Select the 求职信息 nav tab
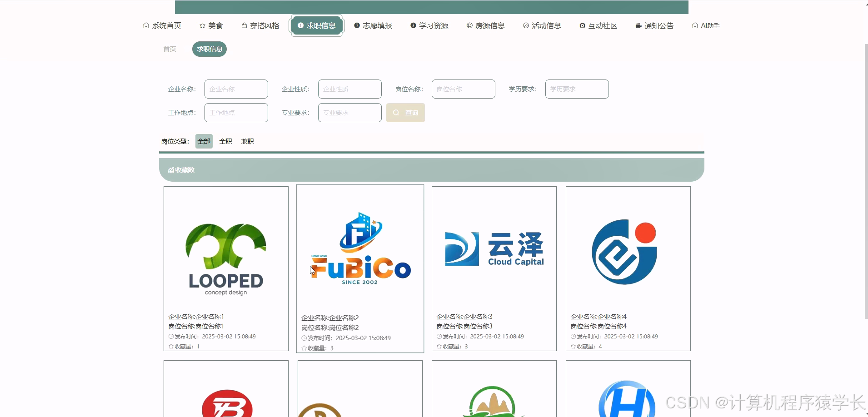Screen dimensions: 868x417 tap(317, 25)
